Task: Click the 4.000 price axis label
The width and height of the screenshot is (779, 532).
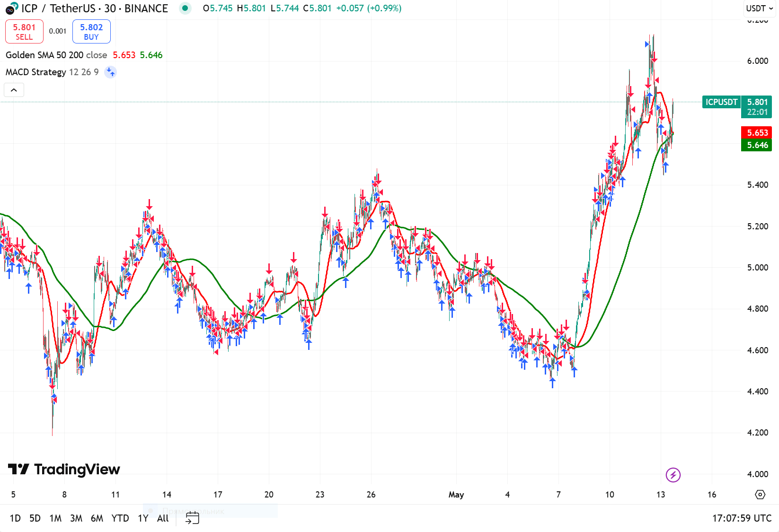Action: click(x=757, y=474)
